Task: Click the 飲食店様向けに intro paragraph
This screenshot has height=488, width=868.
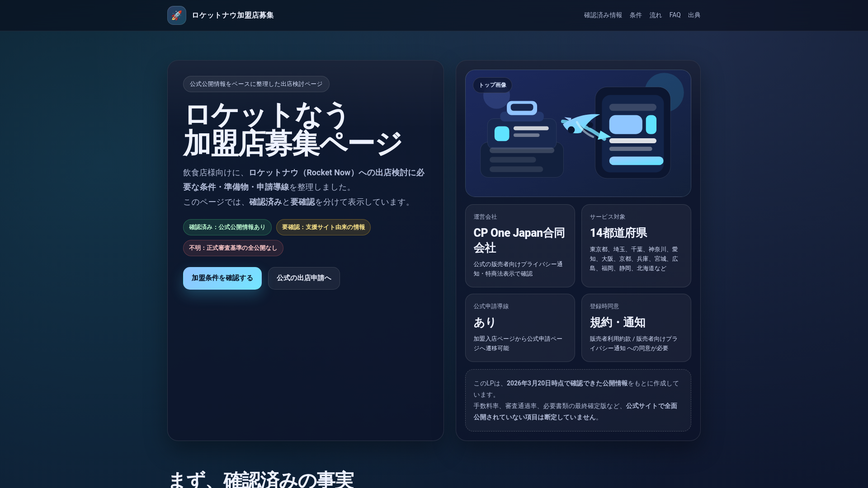Action: (304, 187)
